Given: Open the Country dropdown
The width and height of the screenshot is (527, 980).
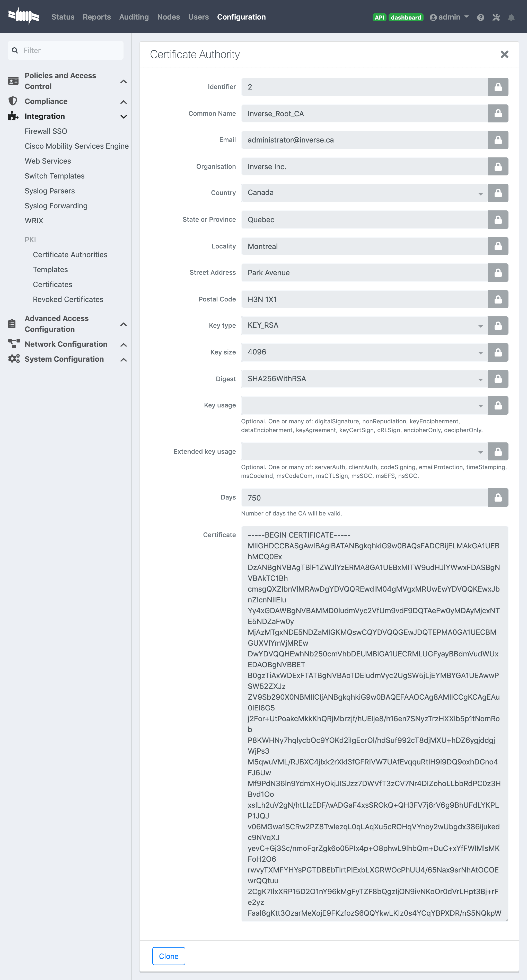Looking at the screenshot, I should tap(364, 193).
